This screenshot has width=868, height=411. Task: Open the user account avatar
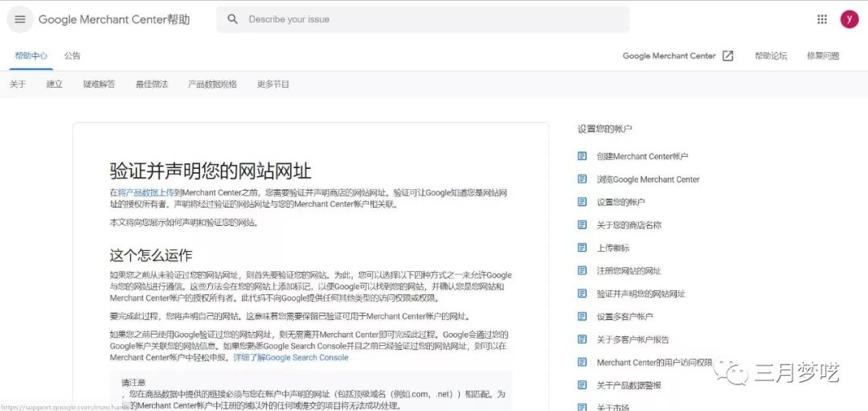(850, 19)
